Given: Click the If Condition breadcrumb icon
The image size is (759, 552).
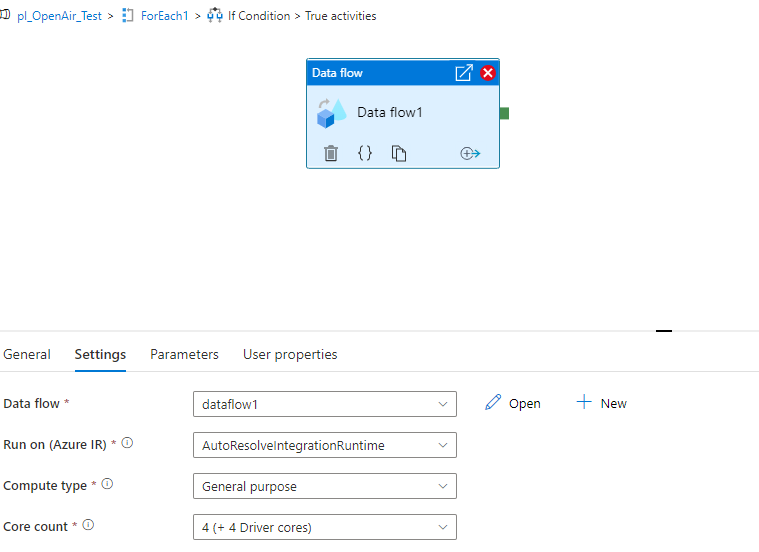Looking at the screenshot, I should 214,15.
